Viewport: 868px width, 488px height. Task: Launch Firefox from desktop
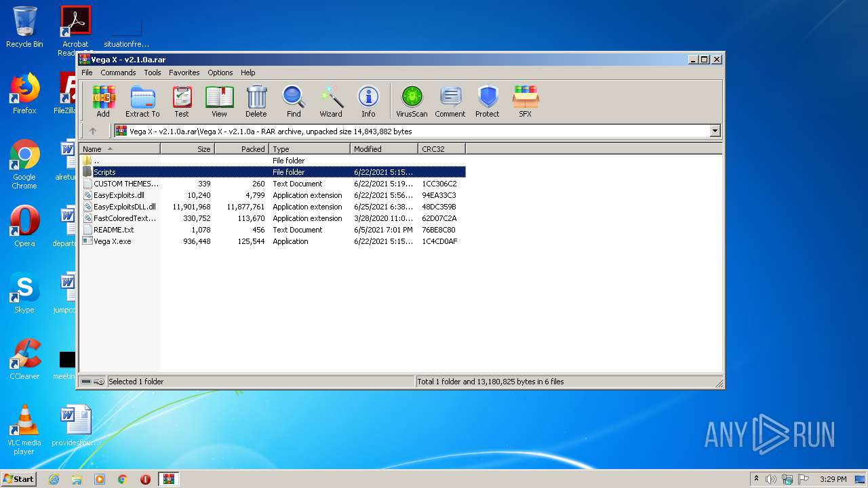(x=24, y=94)
